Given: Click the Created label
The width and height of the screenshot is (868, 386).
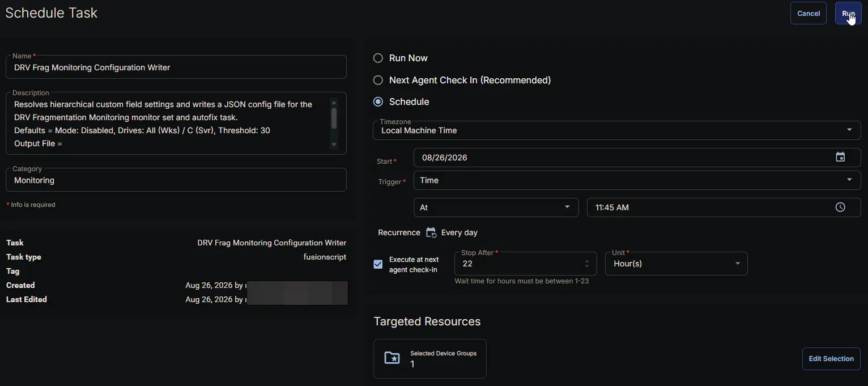Looking at the screenshot, I should pos(20,285).
